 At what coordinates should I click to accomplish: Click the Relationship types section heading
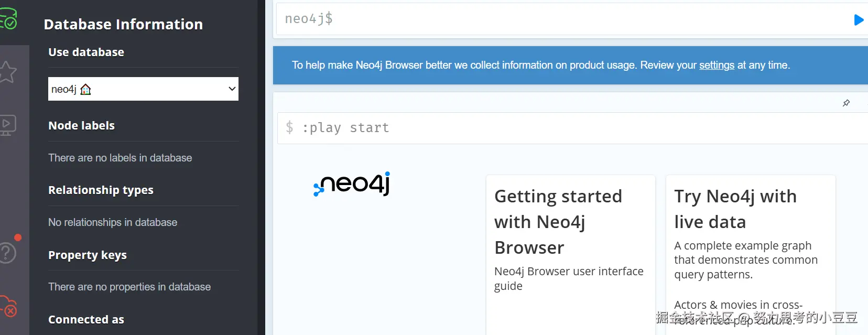point(101,190)
